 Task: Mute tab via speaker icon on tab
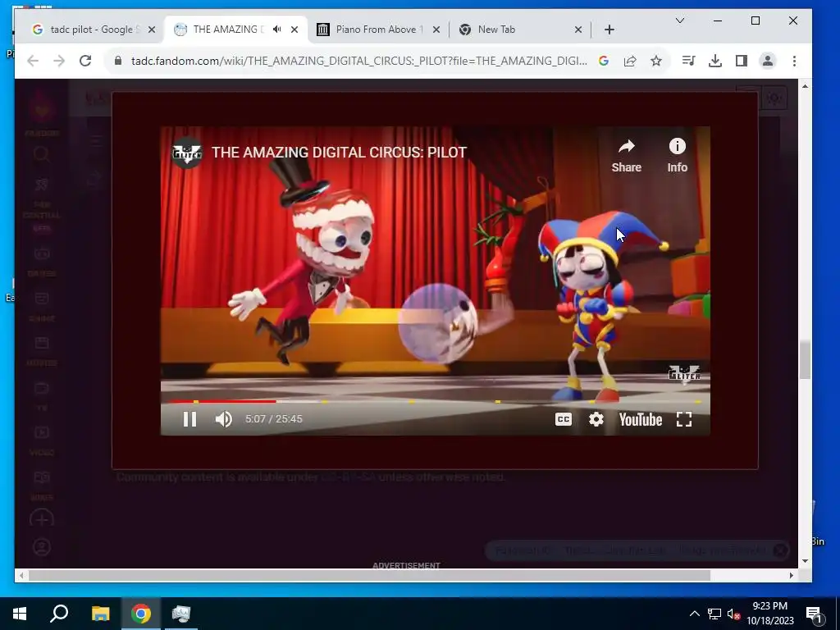pyautogui.click(x=276, y=30)
